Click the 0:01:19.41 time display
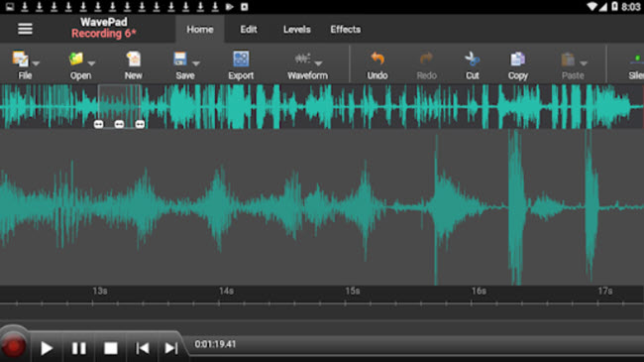 click(215, 344)
